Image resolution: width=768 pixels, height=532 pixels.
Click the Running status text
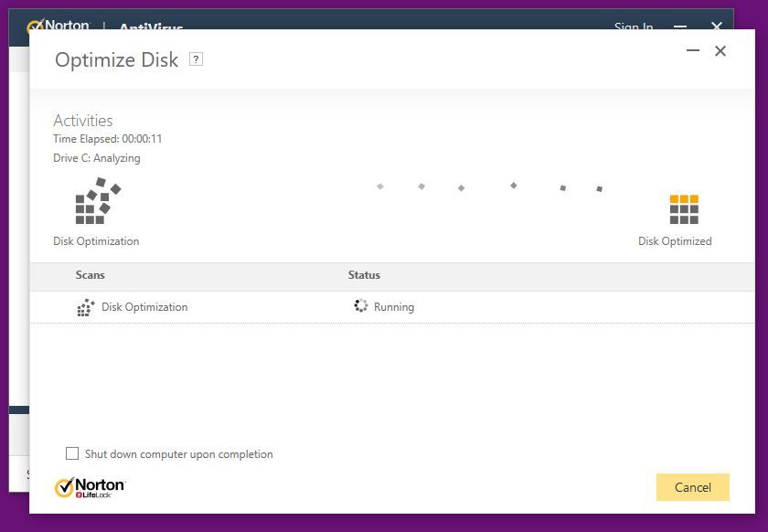394,307
